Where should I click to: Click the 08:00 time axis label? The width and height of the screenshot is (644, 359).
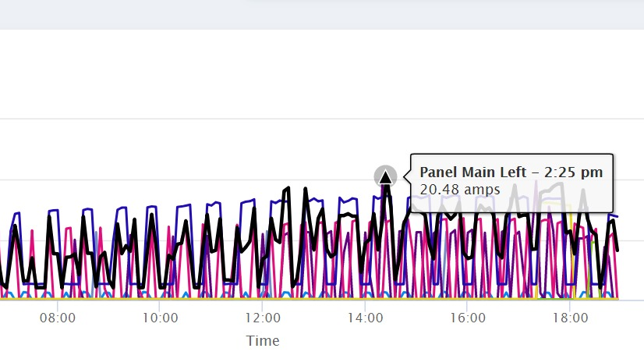tap(58, 318)
